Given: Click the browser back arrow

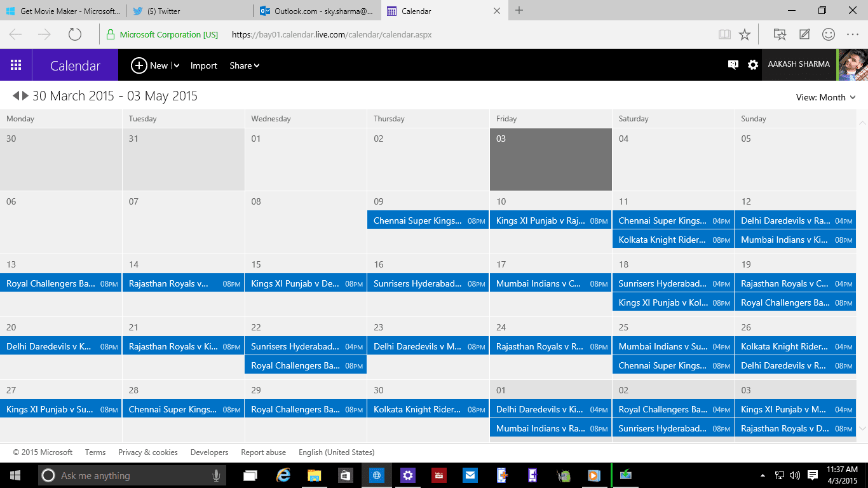Looking at the screenshot, I should [x=16, y=34].
